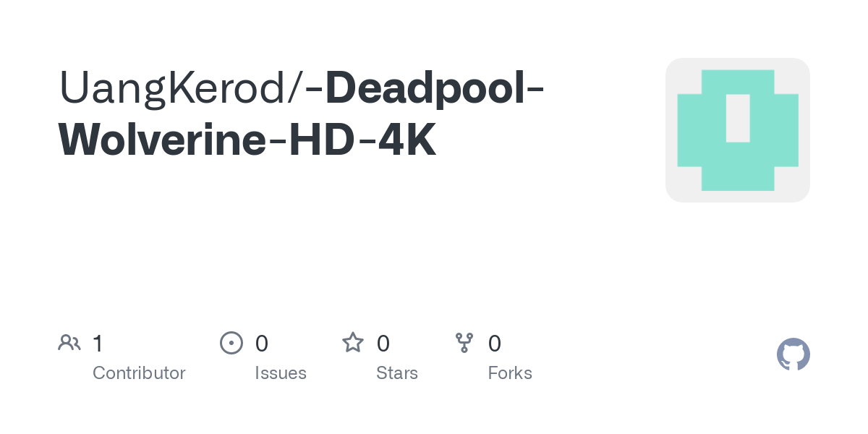Click the grey center rectangle inside identicon
This screenshot has width=868, height=434.
point(738,118)
